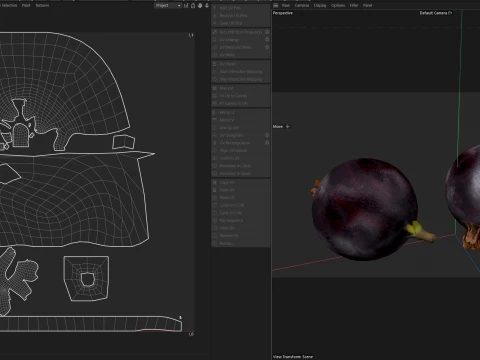Click the UV Rectangularize icon
Viewport: 480px width, 360px height.
[x=215, y=143]
